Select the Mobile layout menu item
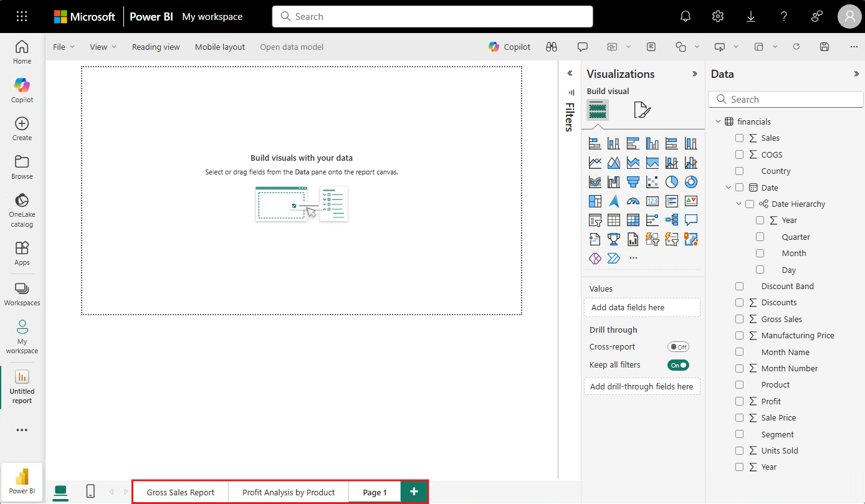 click(x=219, y=47)
